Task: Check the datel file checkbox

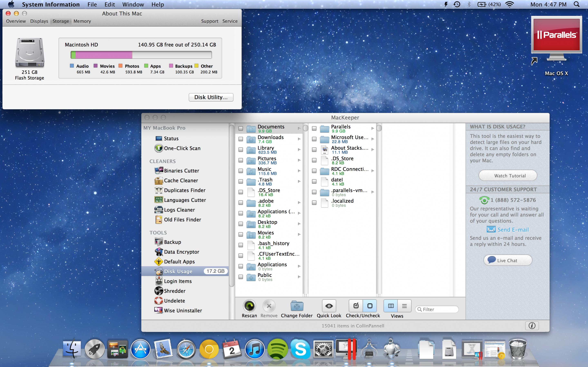Action: click(314, 181)
